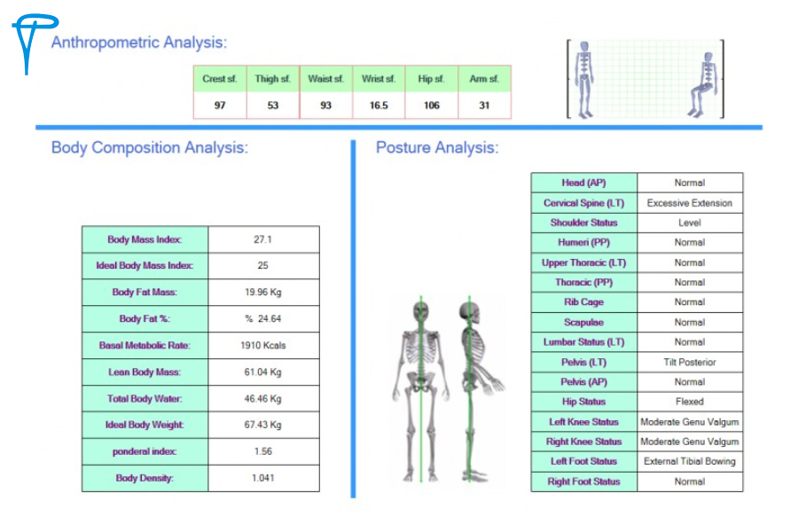Click the Humeri (PP) label
798x532 pixels.
pyautogui.click(x=583, y=242)
